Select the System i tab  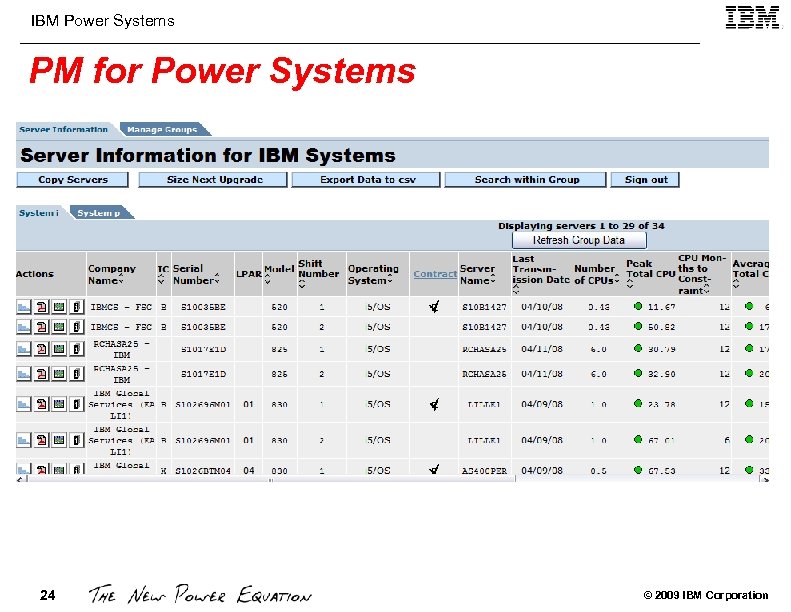click(39, 213)
